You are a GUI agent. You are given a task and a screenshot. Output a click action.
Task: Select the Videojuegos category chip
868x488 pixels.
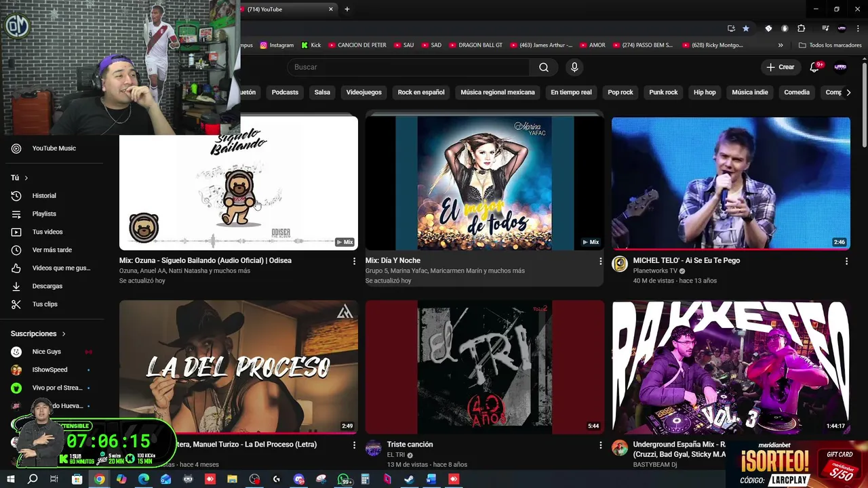tap(363, 92)
